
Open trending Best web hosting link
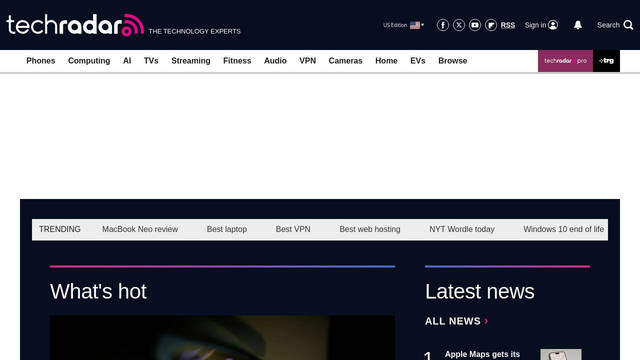(x=370, y=229)
